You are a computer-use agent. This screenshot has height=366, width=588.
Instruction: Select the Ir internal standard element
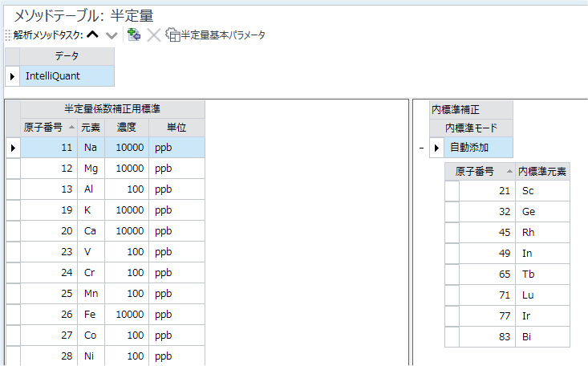(542, 315)
